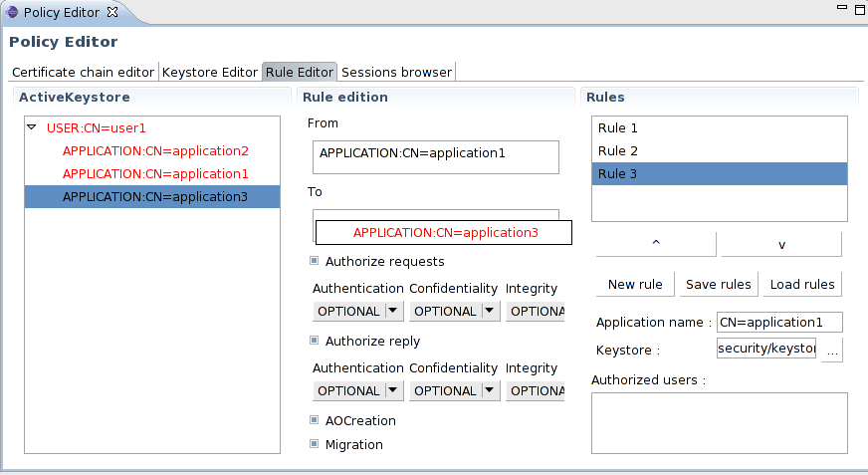Viewport: 868px width, 475px height.
Task: Click the Eclipse icon on Policy Editor tab
Action: pyautogui.click(x=12, y=12)
